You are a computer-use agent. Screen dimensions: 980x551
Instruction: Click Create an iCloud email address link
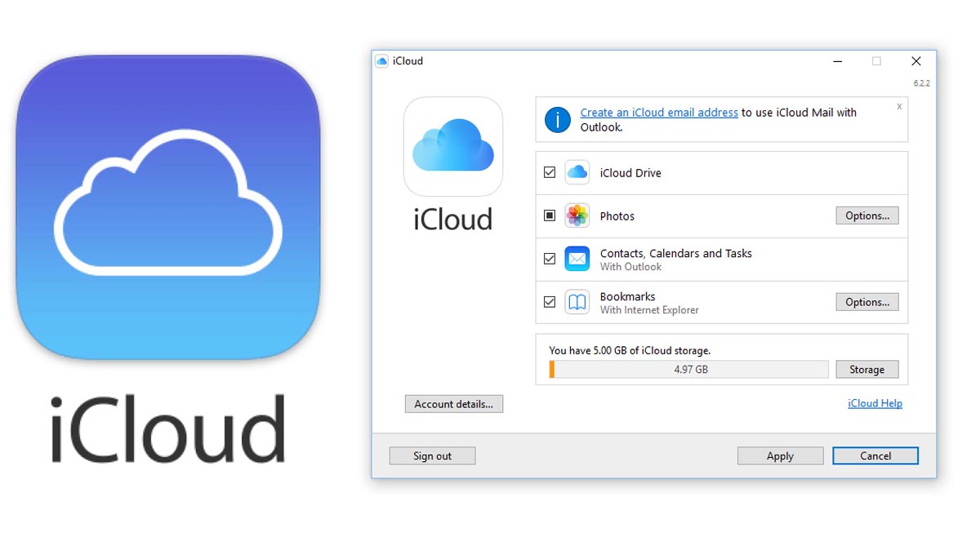[659, 113]
